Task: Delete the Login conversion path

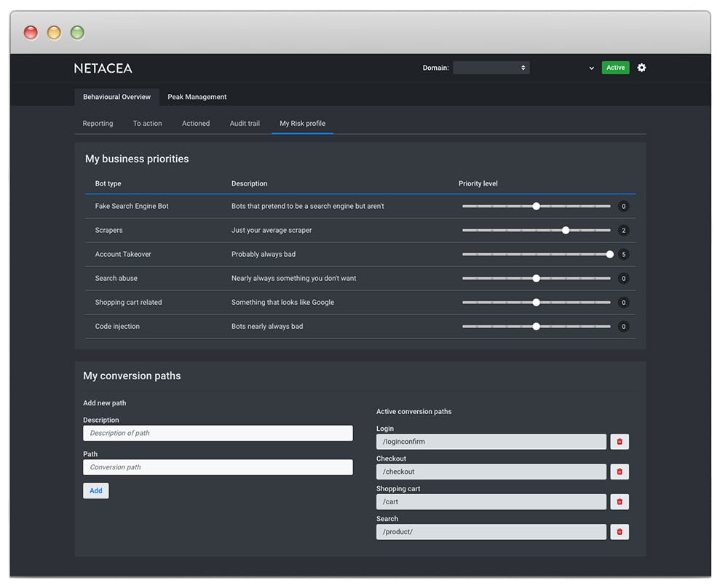Action: [x=620, y=442]
